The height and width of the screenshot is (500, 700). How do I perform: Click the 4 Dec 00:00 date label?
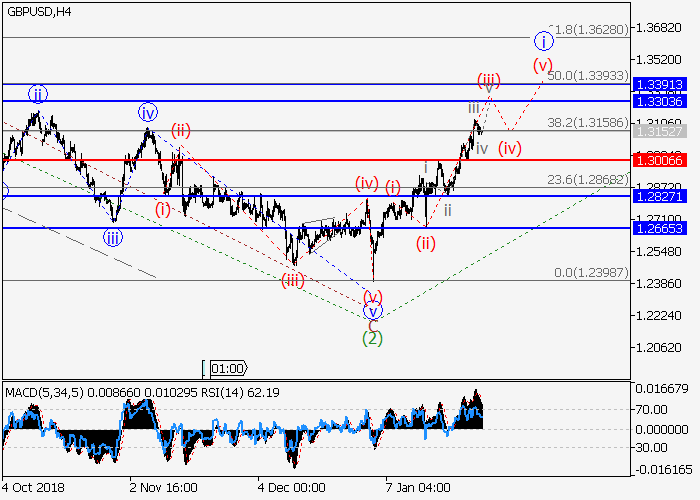point(292,489)
